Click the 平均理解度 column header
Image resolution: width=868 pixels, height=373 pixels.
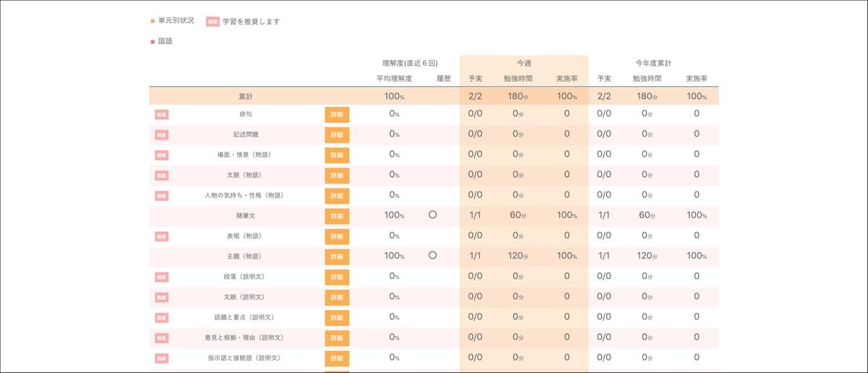[x=394, y=78]
